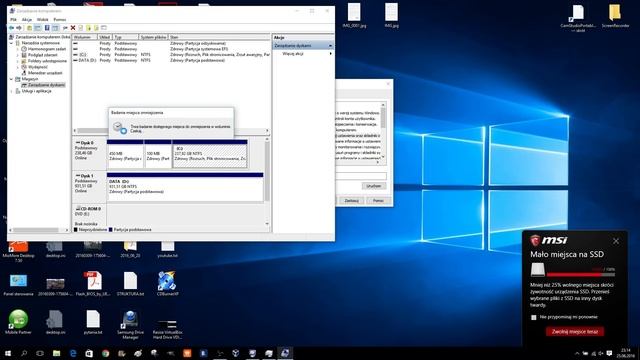Click the Pomoc button in background dialog
This screenshot has width=640, height=360.
(x=378, y=201)
